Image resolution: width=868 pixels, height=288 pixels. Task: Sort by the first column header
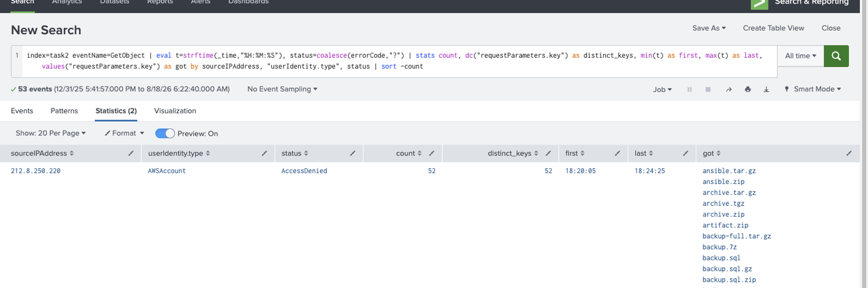click(575, 153)
